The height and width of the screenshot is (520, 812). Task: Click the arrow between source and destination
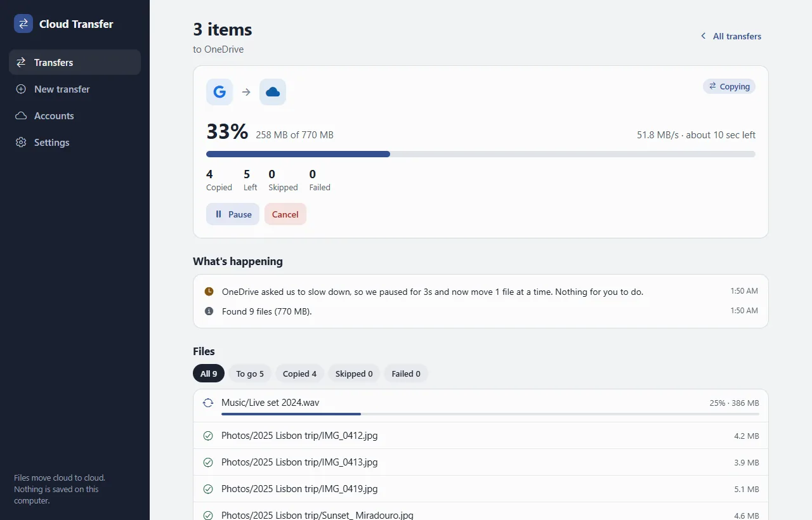point(246,92)
